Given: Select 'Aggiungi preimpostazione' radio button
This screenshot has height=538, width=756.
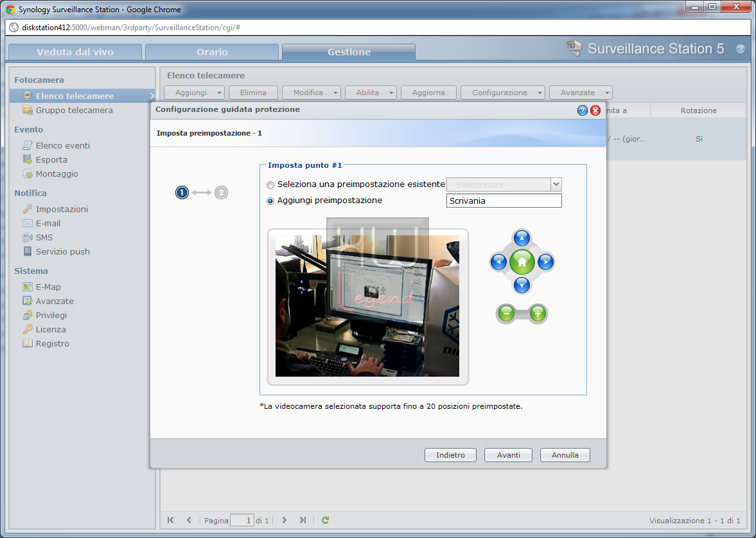Looking at the screenshot, I should click(x=270, y=201).
